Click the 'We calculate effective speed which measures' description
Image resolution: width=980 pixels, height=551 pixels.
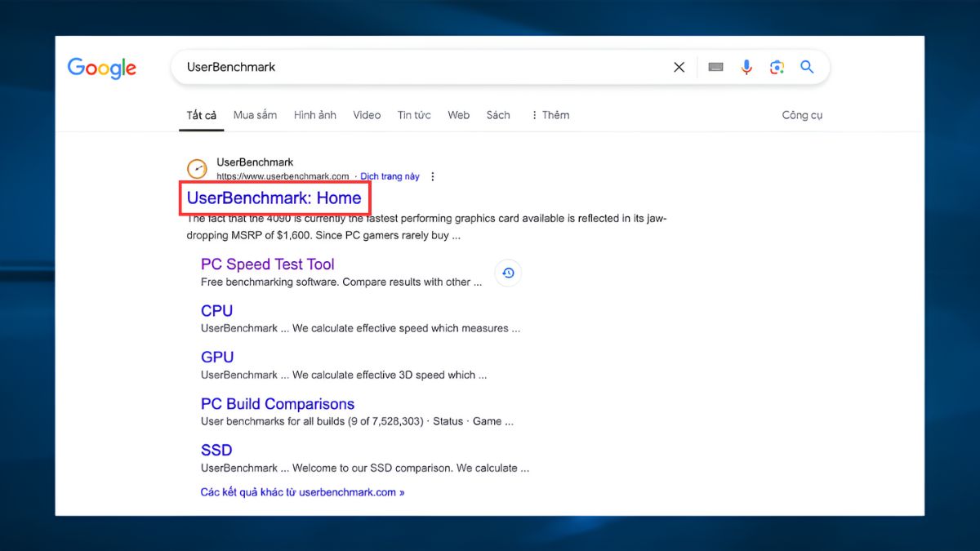tap(360, 329)
